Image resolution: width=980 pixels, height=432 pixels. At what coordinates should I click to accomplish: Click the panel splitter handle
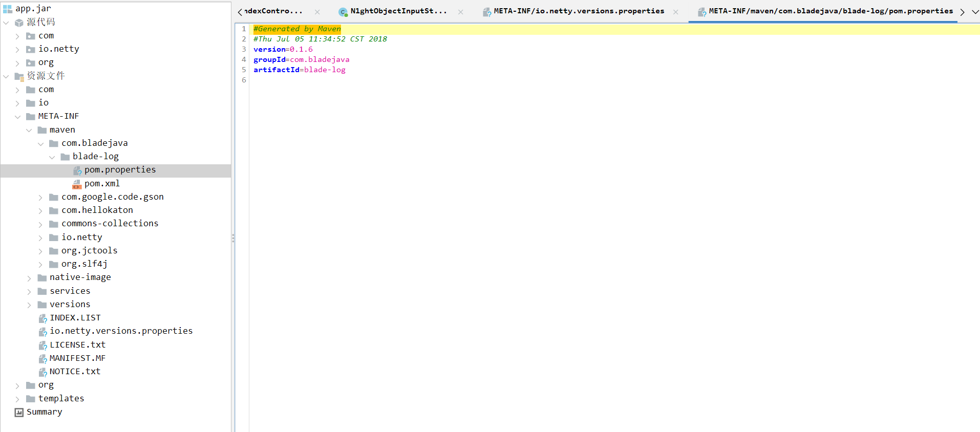pyautogui.click(x=233, y=238)
